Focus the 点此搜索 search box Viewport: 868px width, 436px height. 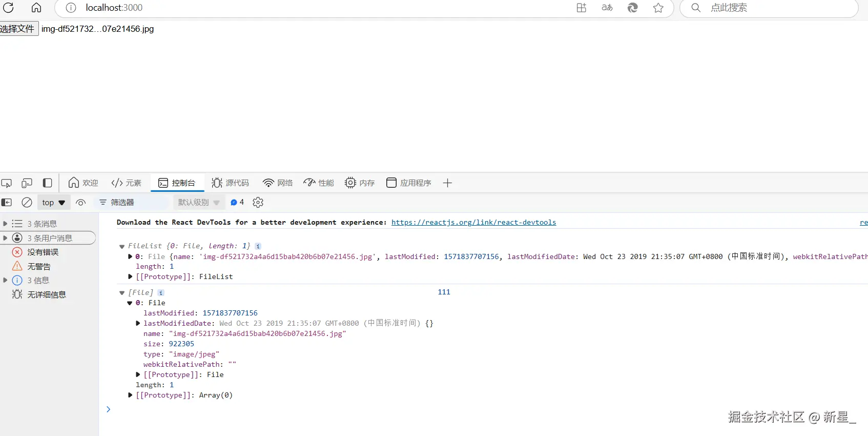[x=769, y=8]
